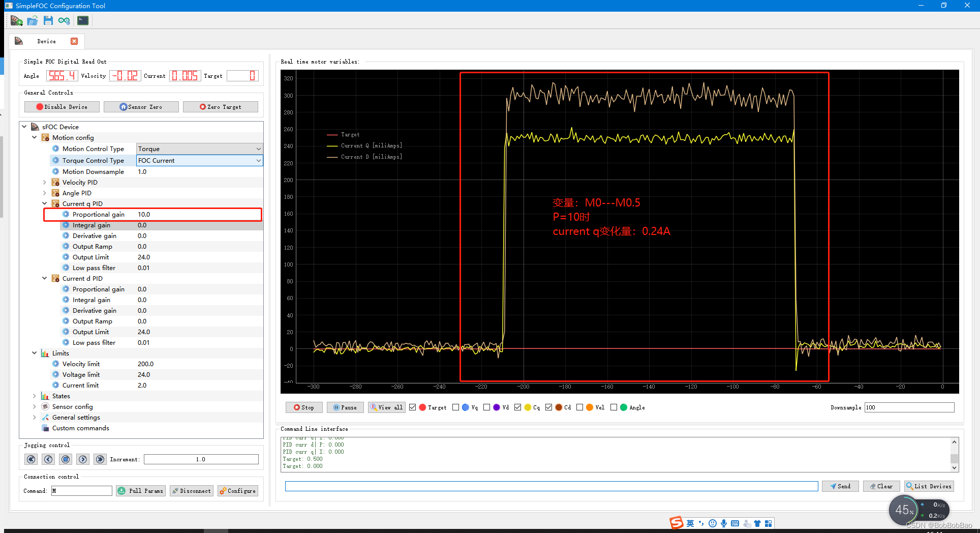This screenshot has width=980, height=533.
Task: Click the jog forward step icon
Action: point(83,459)
